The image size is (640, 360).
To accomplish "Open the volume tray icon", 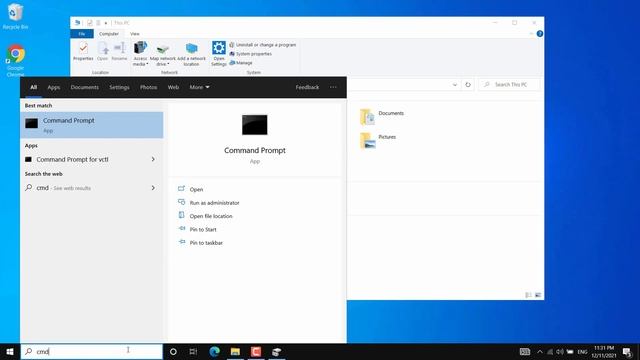I will [x=560, y=351].
